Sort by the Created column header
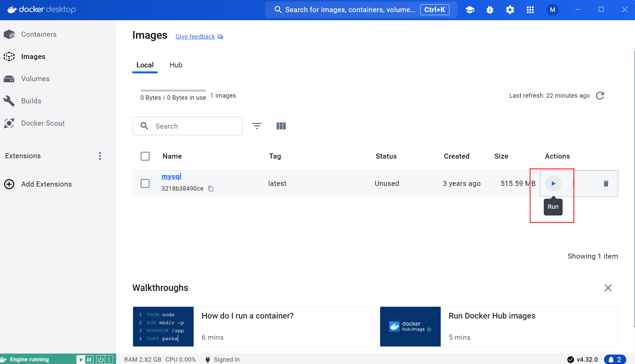This screenshot has width=635, height=364. pyautogui.click(x=457, y=156)
